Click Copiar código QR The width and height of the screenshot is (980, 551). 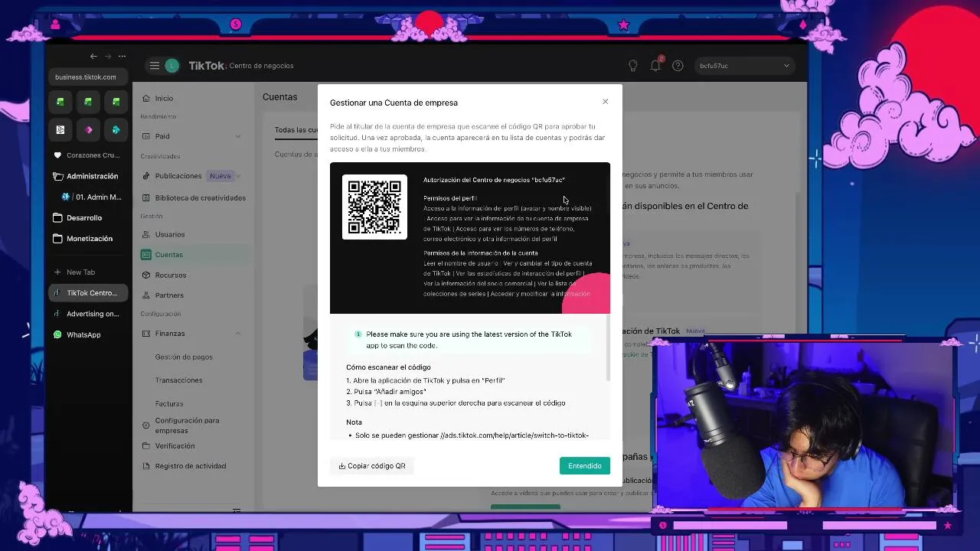[372, 465]
